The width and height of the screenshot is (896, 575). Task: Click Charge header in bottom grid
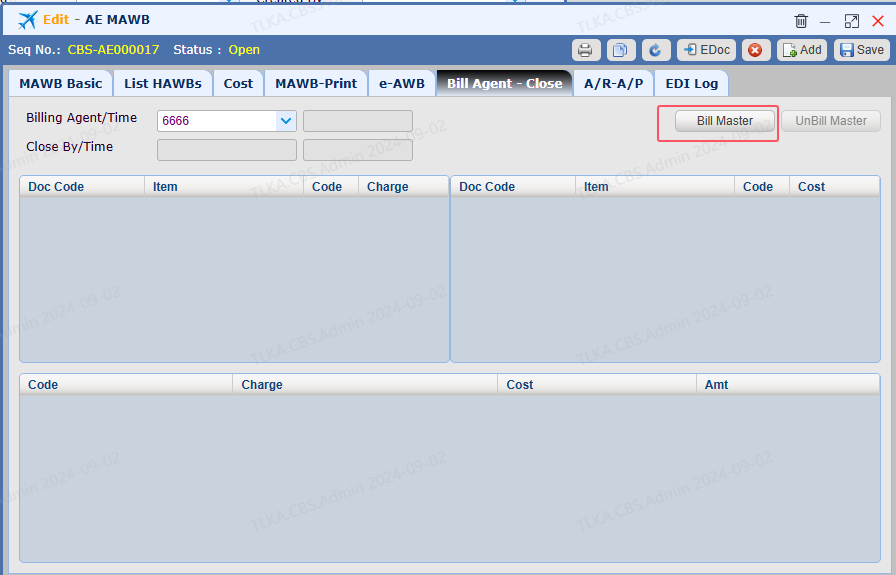(x=365, y=385)
